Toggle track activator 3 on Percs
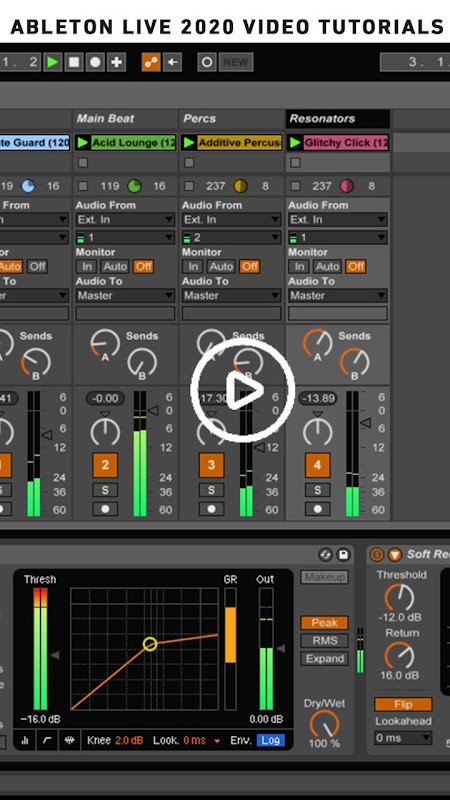 pos(211,465)
